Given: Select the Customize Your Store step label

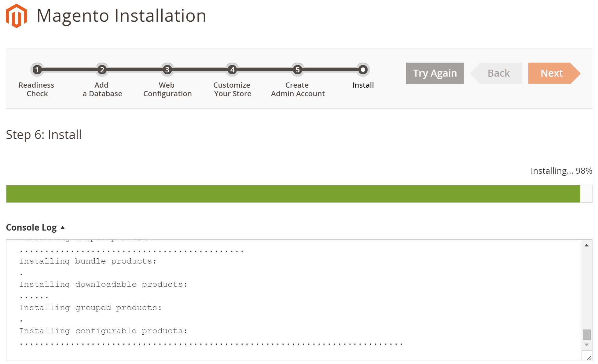Looking at the screenshot, I should 232,89.
